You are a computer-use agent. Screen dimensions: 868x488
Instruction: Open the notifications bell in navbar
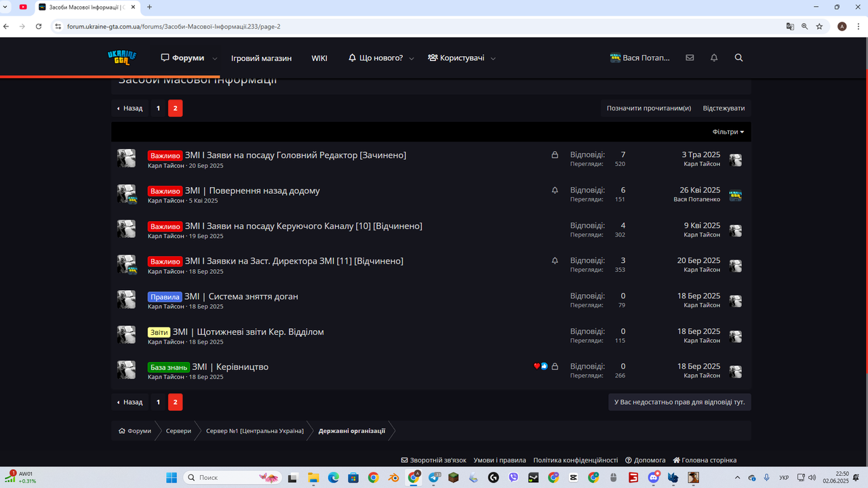[714, 58]
